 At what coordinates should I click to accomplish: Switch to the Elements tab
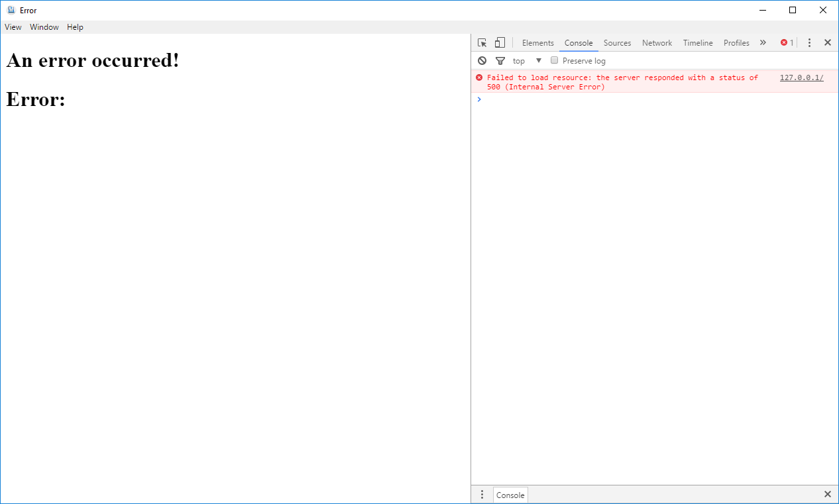[537, 43]
